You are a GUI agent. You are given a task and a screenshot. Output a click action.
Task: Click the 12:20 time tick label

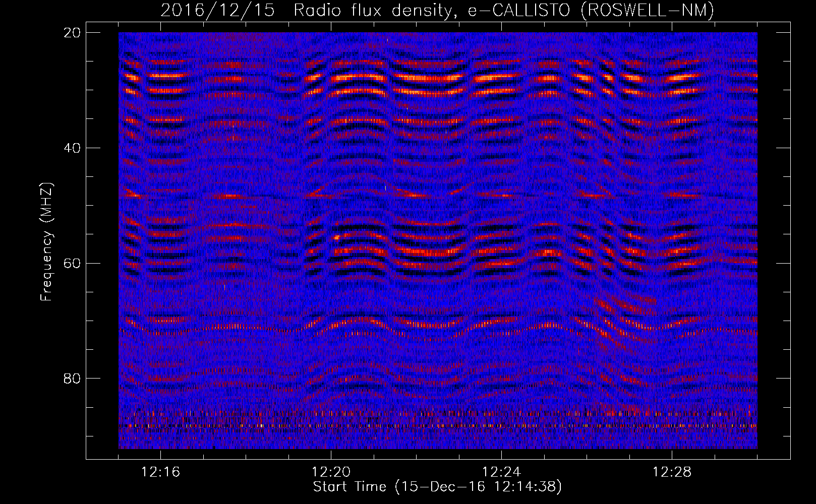click(331, 472)
